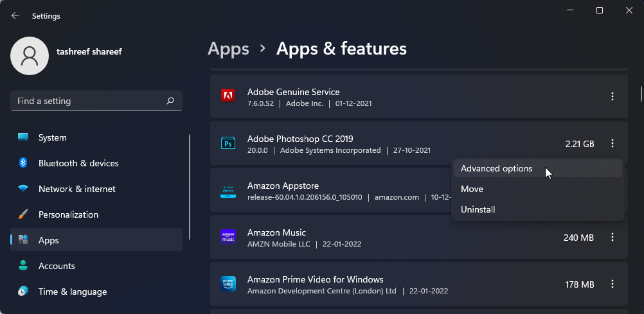Open more options for Amazon Prime Video

[613, 284]
